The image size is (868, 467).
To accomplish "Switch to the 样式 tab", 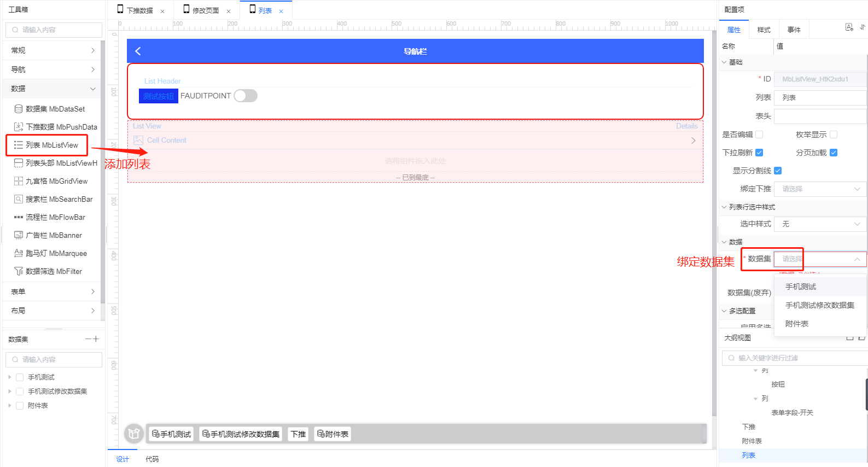I will coord(764,30).
